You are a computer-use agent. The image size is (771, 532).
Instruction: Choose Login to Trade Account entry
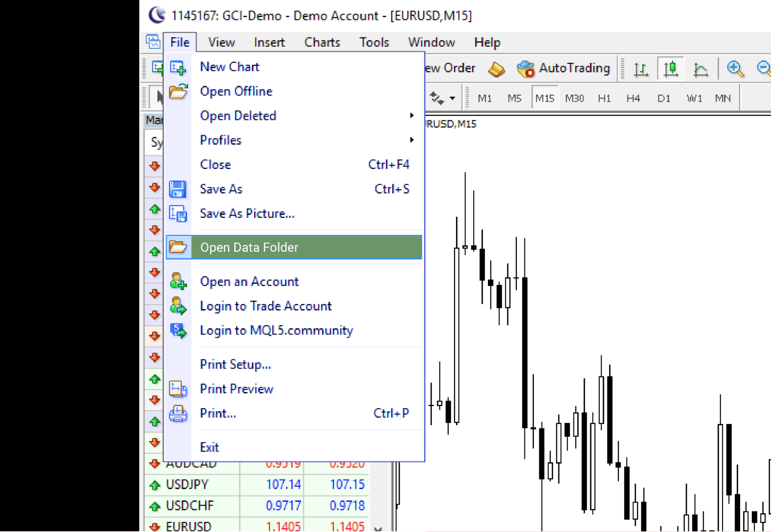click(x=294, y=306)
